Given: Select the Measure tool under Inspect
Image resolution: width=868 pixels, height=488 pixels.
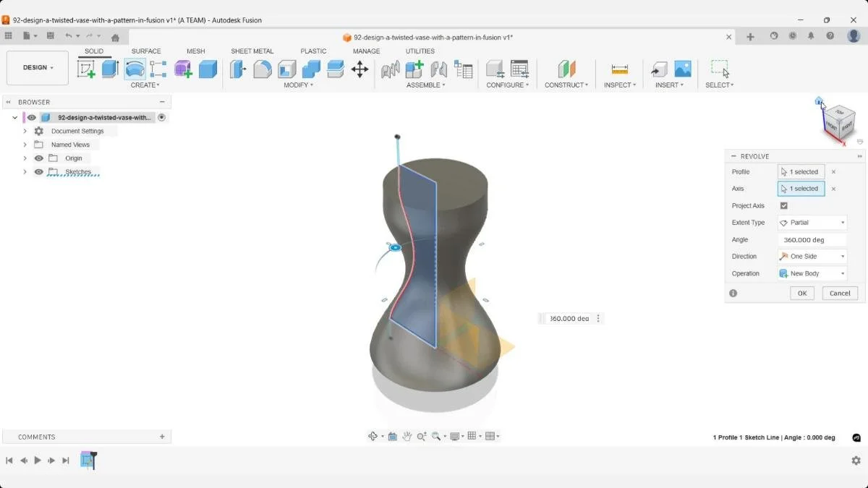Looking at the screenshot, I should (619, 69).
